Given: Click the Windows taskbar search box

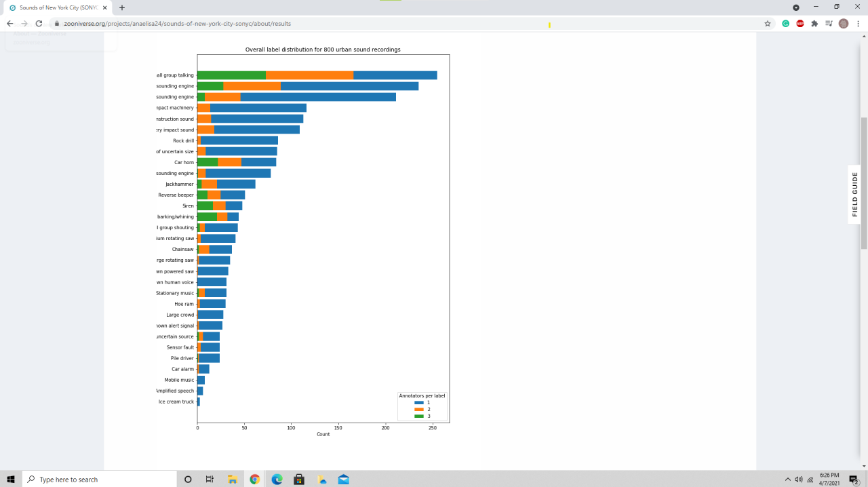Looking at the screenshot, I should click(x=98, y=480).
